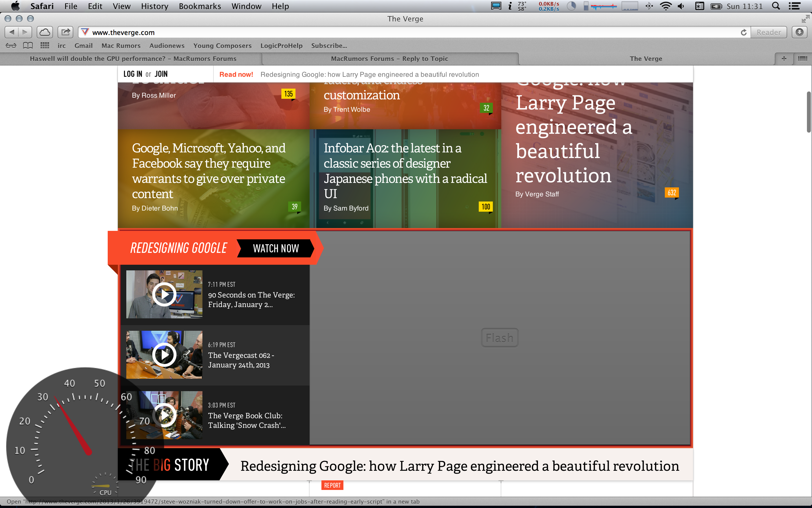Switch to Haswell GPU performance tab
This screenshot has height=508, width=812.
point(133,58)
